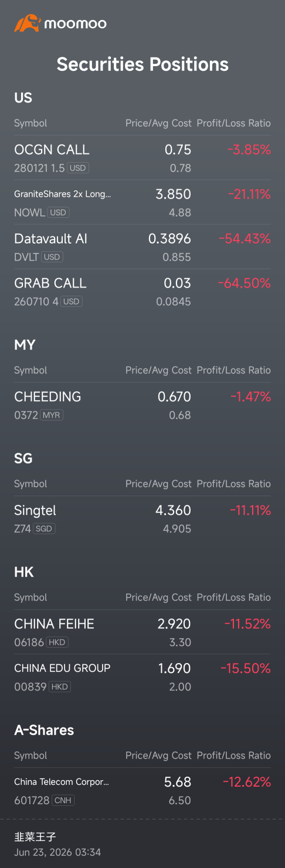Viewport: 285px width, 868px height.
Task: Tap CHINA EDU GROUP position
Action: [142, 677]
